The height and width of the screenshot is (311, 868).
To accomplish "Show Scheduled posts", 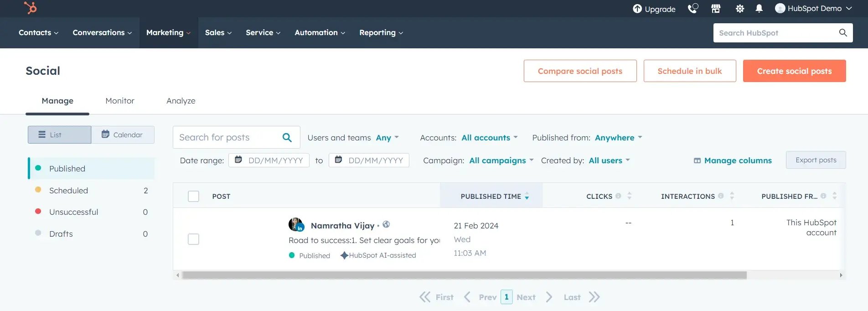I will [x=91, y=190].
